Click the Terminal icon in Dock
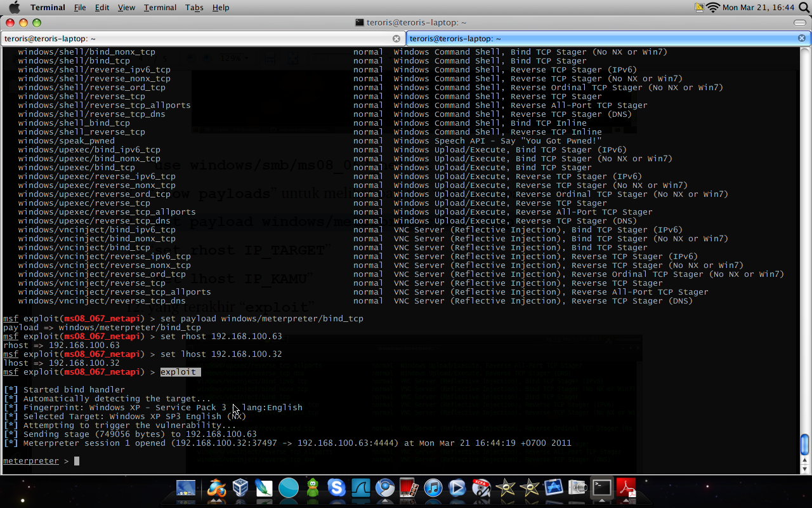812x508 pixels. click(x=601, y=488)
